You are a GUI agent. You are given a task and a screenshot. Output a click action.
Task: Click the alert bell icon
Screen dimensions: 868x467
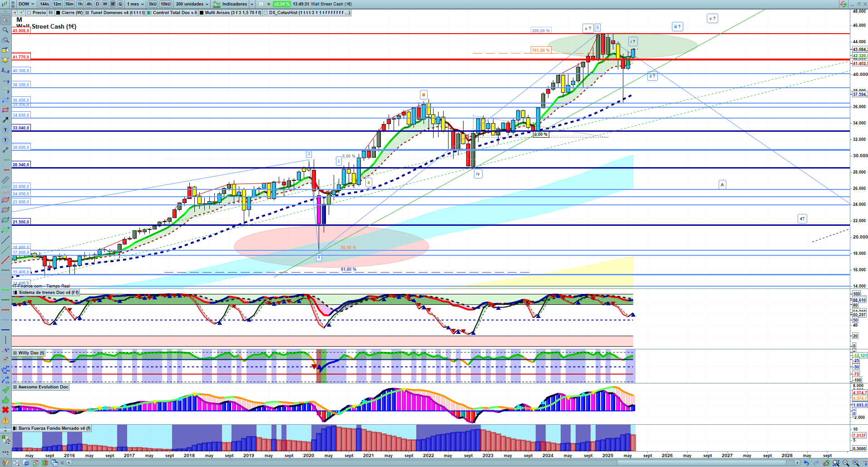click(x=5, y=60)
